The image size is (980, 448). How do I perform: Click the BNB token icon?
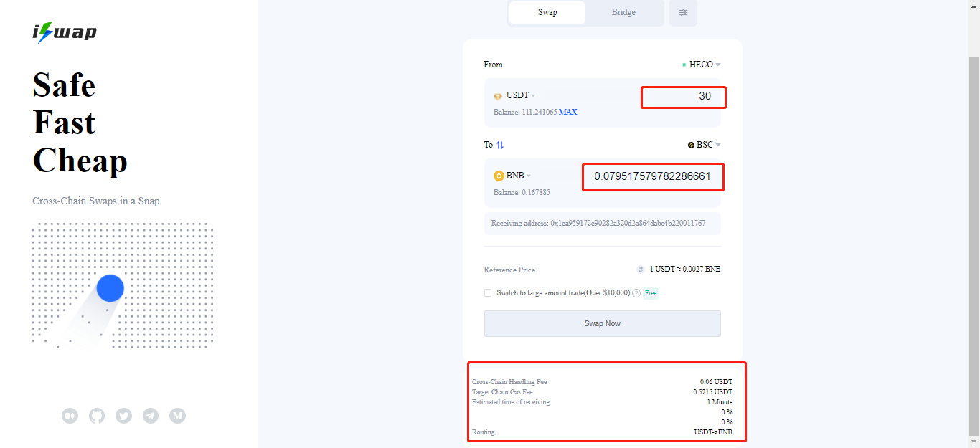click(499, 176)
